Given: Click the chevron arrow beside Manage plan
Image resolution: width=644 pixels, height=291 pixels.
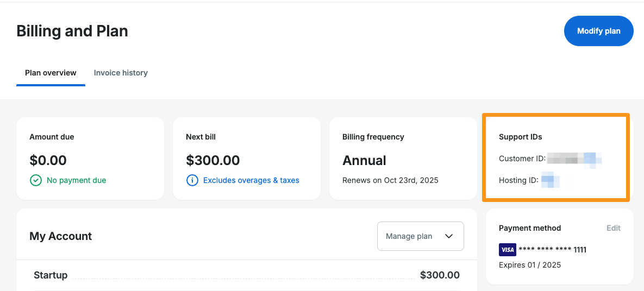Looking at the screenshot, I should click(x=449, y=236).
